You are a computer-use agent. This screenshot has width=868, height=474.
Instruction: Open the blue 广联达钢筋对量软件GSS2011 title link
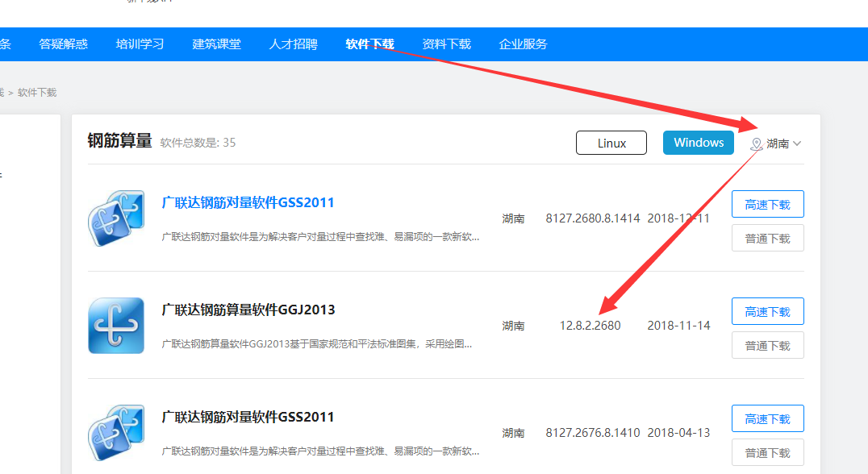(248, 202)
